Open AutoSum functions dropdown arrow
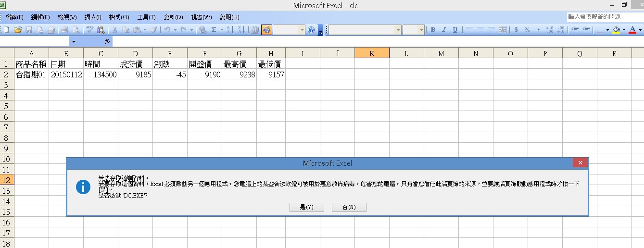This screenshot has width=644, height=248. point(222,30)
